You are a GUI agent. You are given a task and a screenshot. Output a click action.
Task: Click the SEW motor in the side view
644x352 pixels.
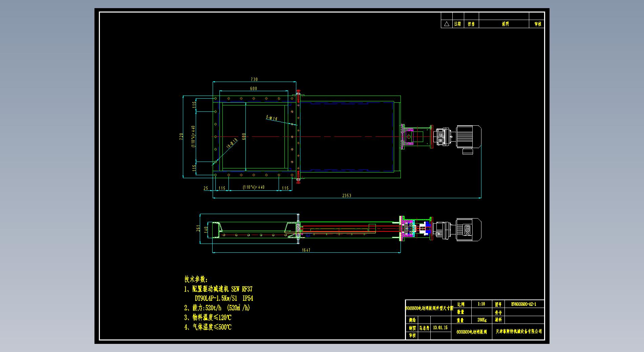point(468,230)
